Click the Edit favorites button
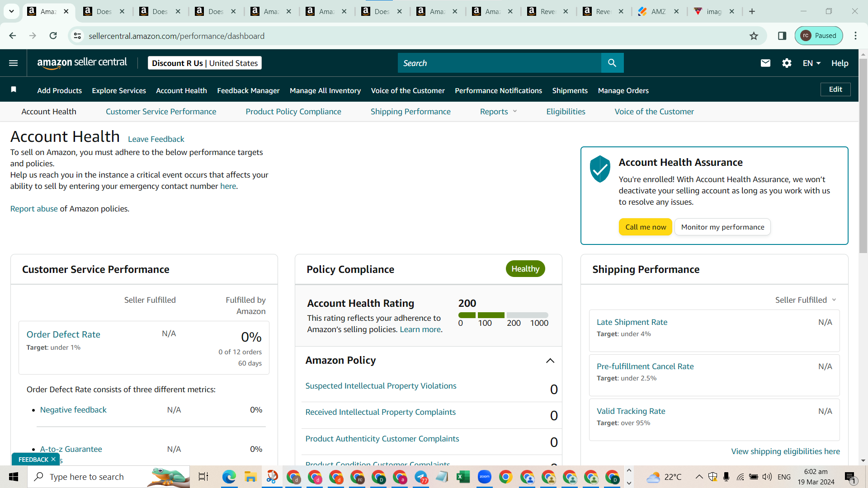 point(835,89)
